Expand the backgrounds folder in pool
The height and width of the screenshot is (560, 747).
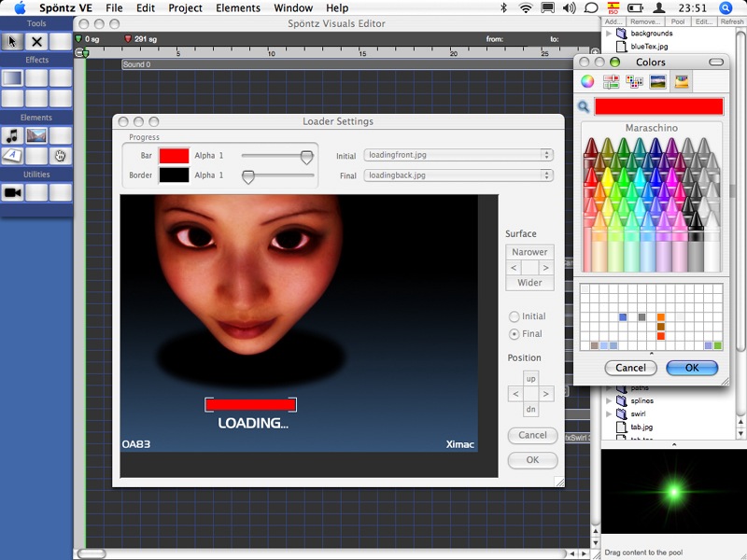click(x=609, y=34)
